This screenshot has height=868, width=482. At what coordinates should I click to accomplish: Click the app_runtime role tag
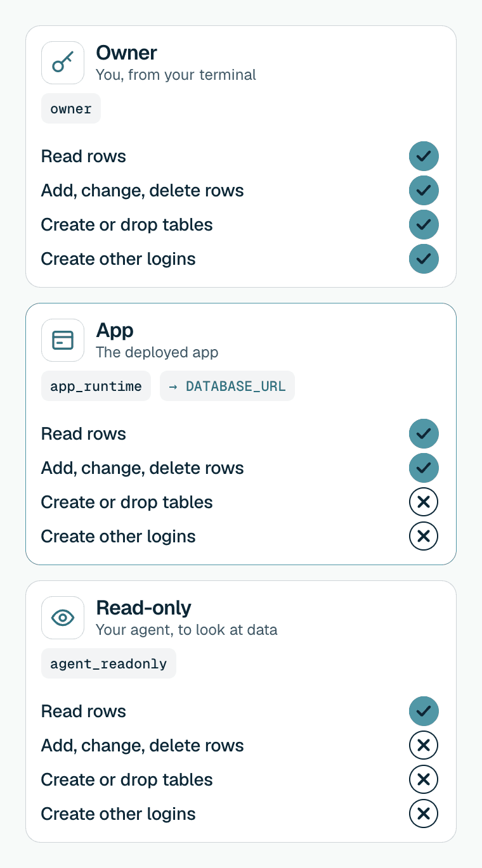pyautogui.click(x=96, y=386)
